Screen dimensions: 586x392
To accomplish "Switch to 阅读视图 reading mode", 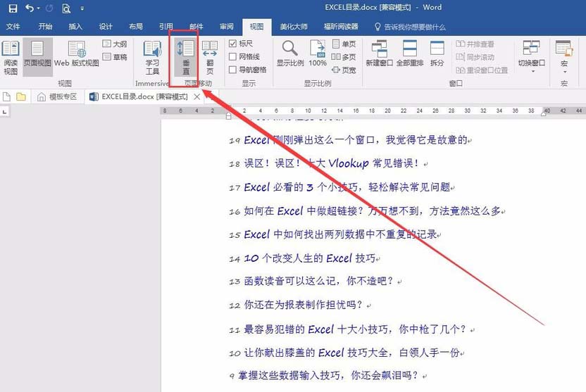I will [x=11, y=58].
